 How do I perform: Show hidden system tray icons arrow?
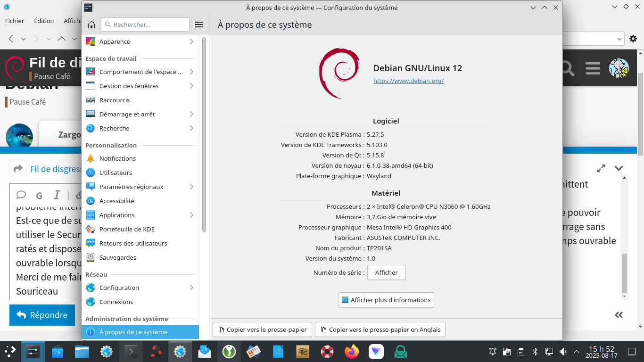pyautogui.click(x=576, y=352)
